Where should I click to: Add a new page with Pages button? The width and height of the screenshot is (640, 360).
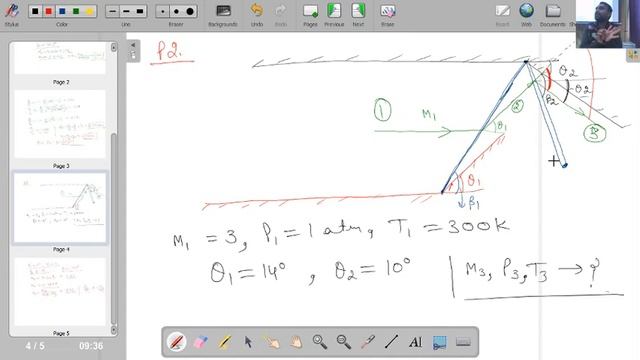pos(310,15)
